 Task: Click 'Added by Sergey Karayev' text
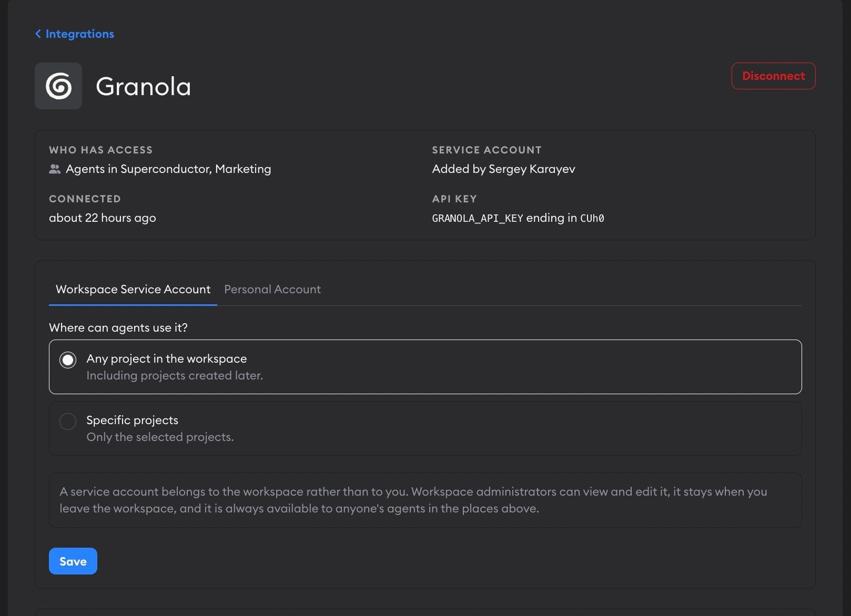point(503,169)
